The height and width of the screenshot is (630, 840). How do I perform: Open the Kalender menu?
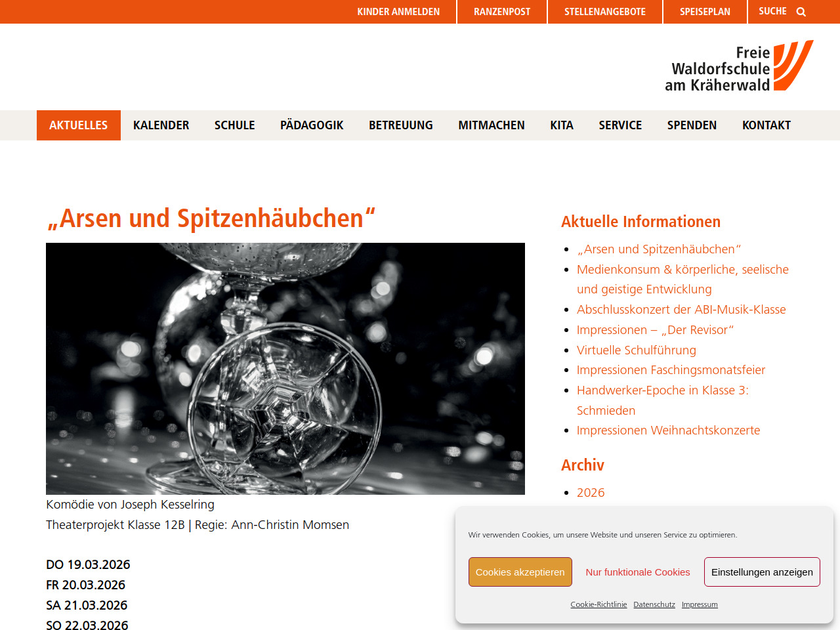tap(161, 125)
